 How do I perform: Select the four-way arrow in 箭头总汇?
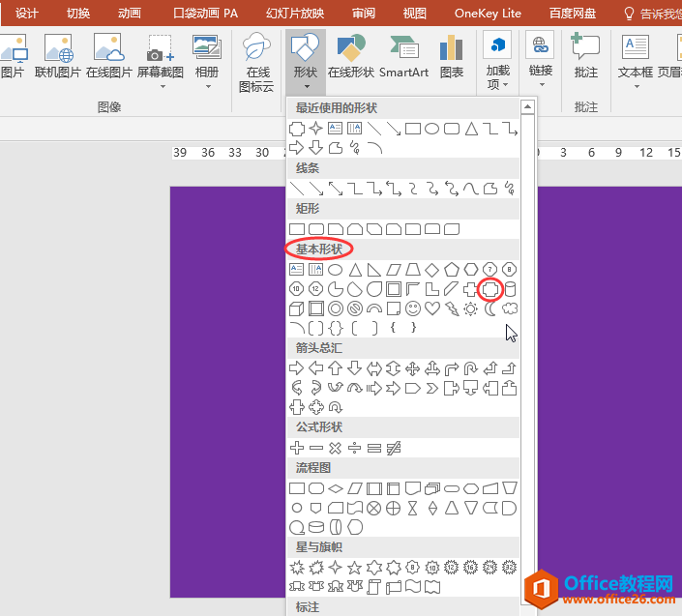click(413, 369)
